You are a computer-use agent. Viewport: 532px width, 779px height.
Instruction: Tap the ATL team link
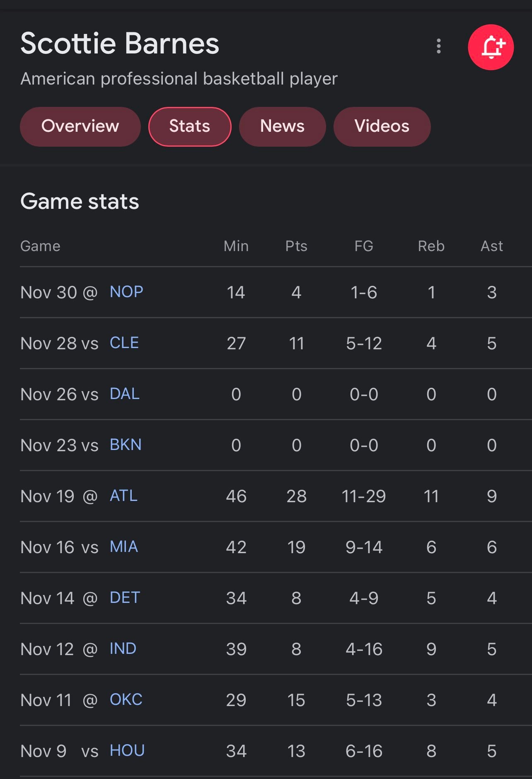(123, 496)
